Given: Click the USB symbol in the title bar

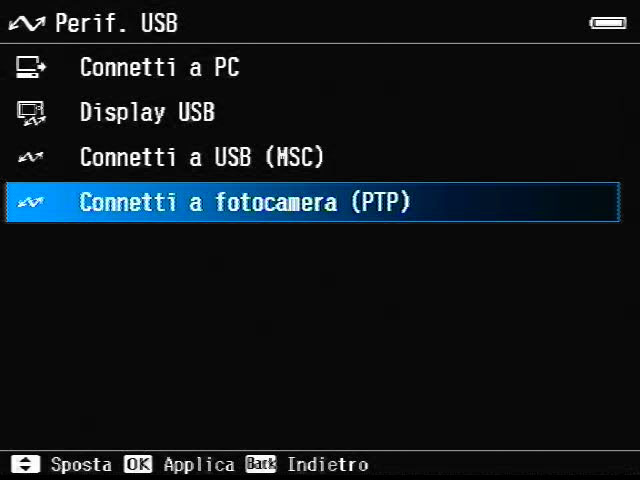Looking at the screenshot, I should point(27,24).
